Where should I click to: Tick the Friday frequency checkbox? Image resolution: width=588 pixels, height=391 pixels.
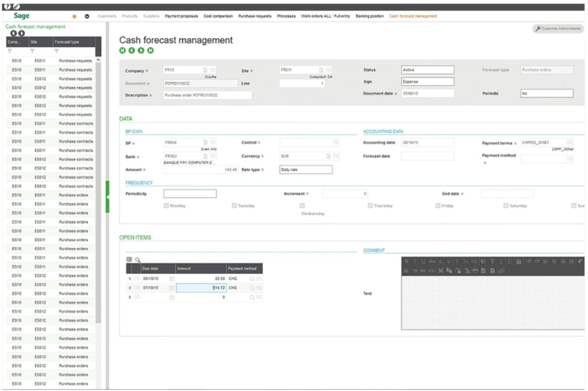(438, 206)
